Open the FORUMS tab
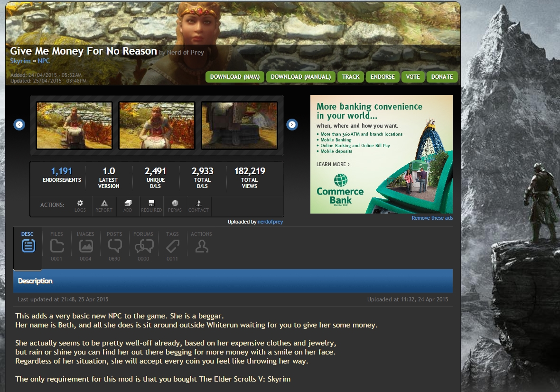Screen dimensions: 560x392 pos(144,246)
